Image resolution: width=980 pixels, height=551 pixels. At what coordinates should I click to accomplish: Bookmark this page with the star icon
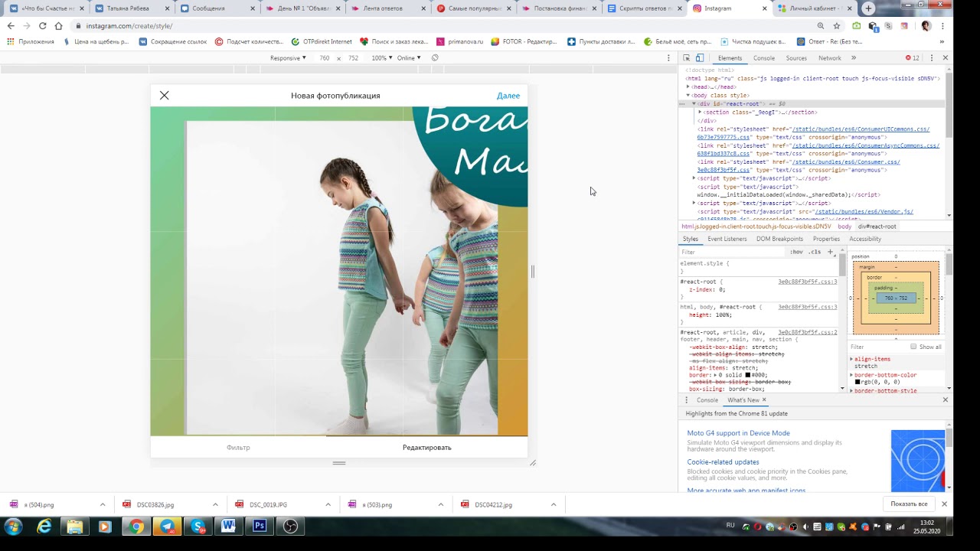pos(836,25)
